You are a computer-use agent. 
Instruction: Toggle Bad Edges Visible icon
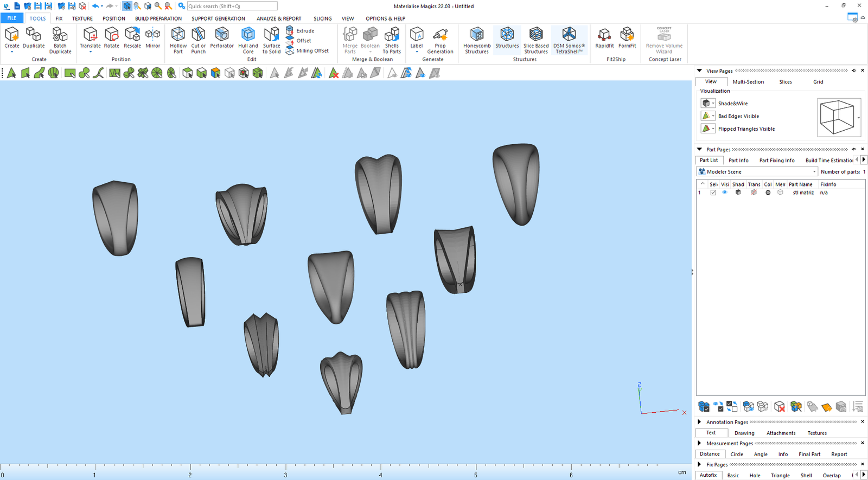[706, 116]
